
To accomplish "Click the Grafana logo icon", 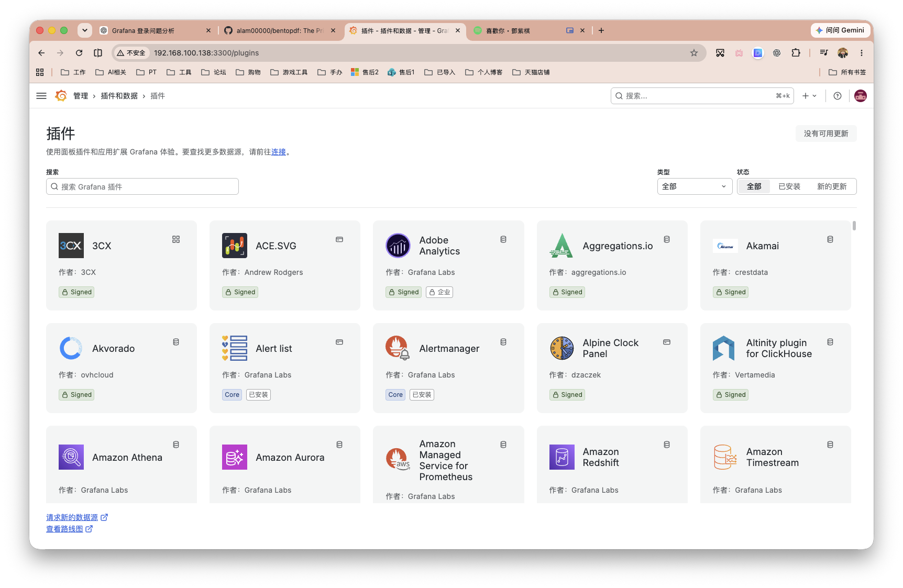I will pos(61,96).
